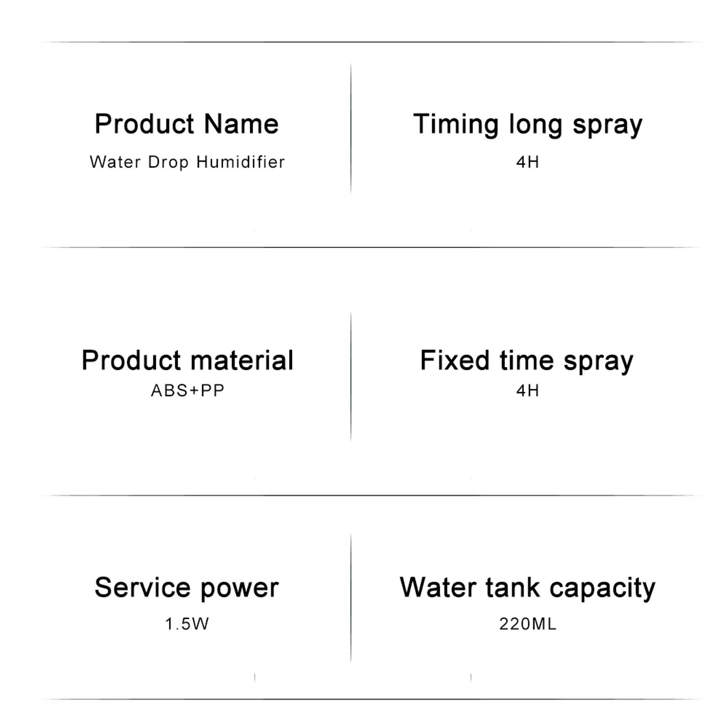Select 4H value under Fixed time spray

coord(527,390)
